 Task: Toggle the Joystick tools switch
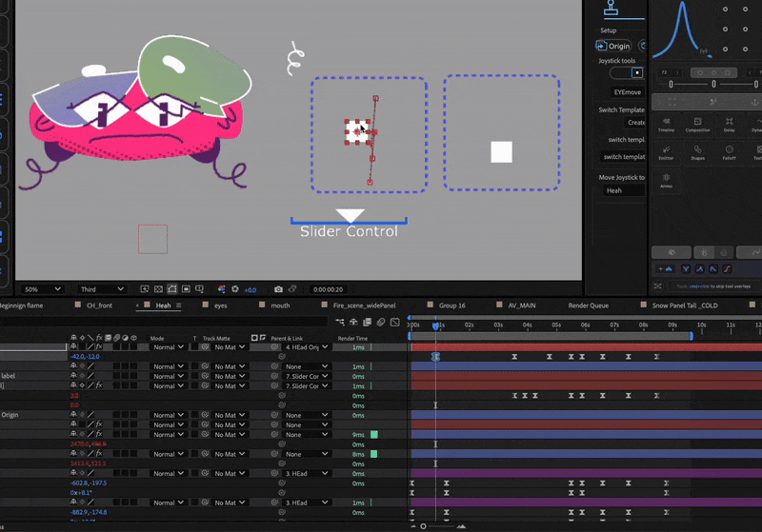(x=627, y=73)
